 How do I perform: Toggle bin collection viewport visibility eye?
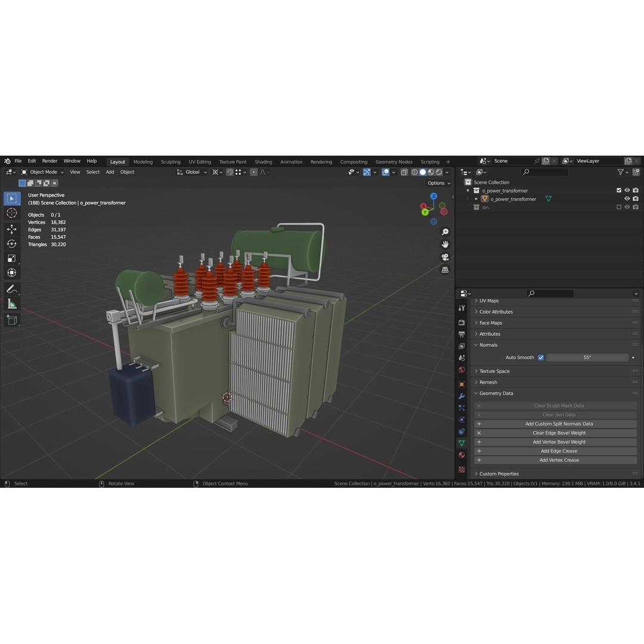tap(627, 208)
